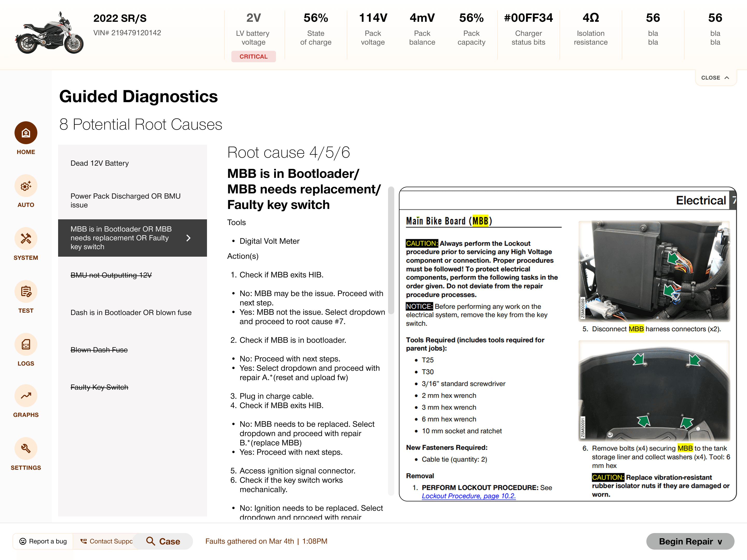Click the Case search magnifier icon

151,541
